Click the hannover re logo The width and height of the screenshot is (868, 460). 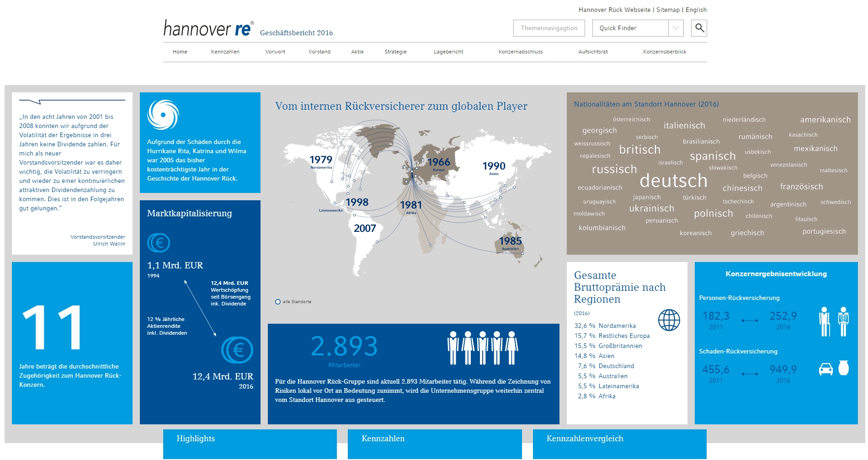click(x=208, y=28)
